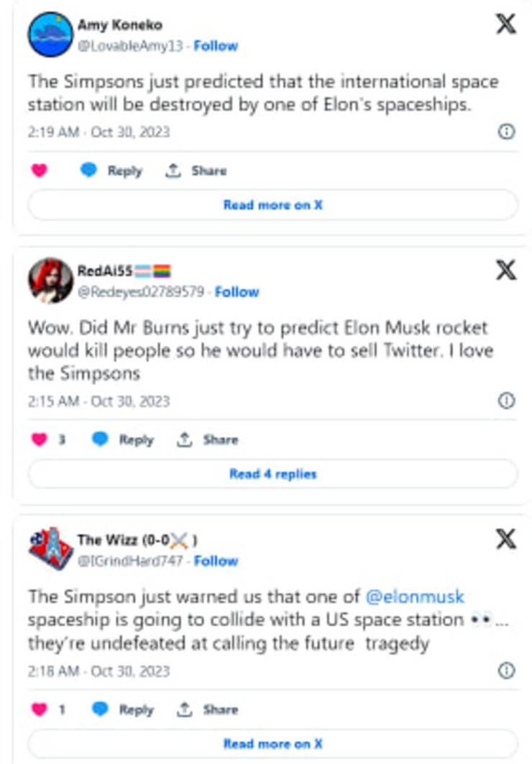
Task: Like Amy Koneko's tweet with the heart
Action: (x=40, y=171)
